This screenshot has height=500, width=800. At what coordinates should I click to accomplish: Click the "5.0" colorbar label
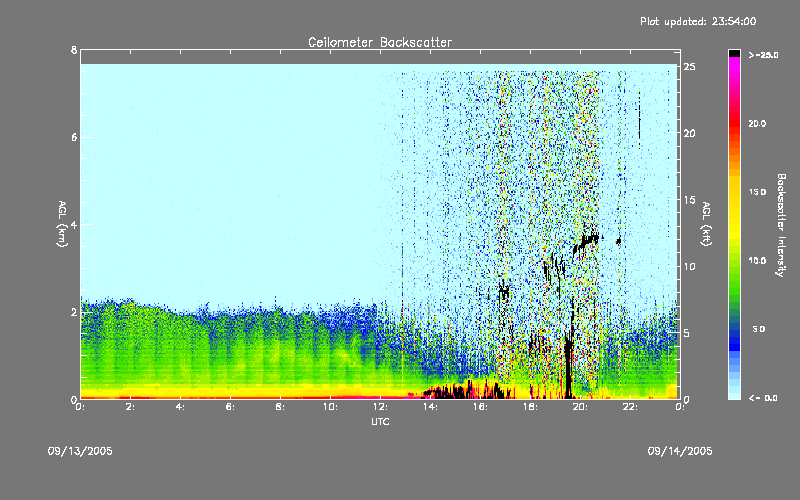(x=759, y=330)
